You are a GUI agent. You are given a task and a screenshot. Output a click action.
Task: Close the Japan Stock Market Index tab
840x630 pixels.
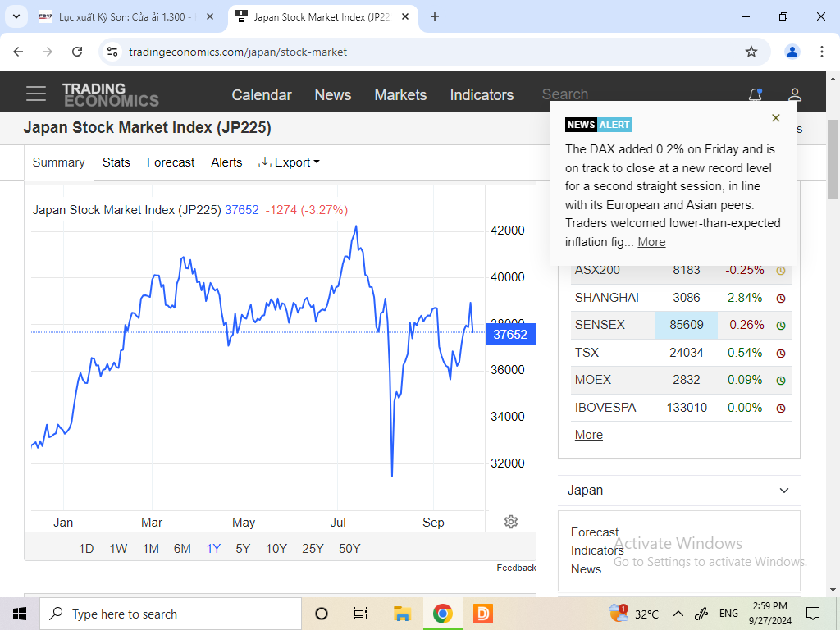[405, 16]
